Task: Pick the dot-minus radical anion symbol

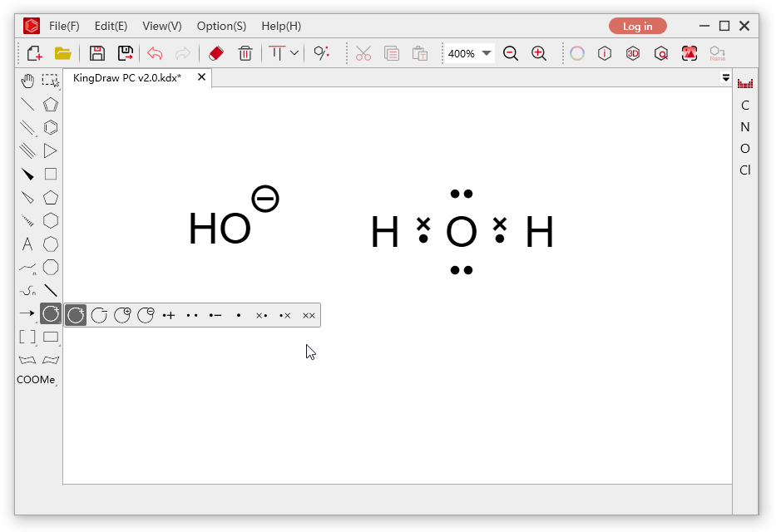Action: (215, 315)
